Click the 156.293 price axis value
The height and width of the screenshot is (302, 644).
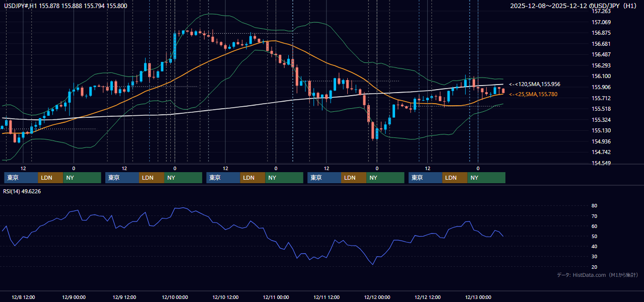(x=601, y=65)
